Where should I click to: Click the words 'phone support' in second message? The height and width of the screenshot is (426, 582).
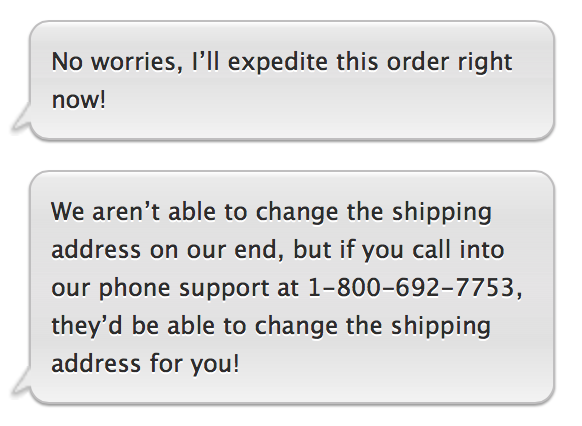[x=184, y=289]
